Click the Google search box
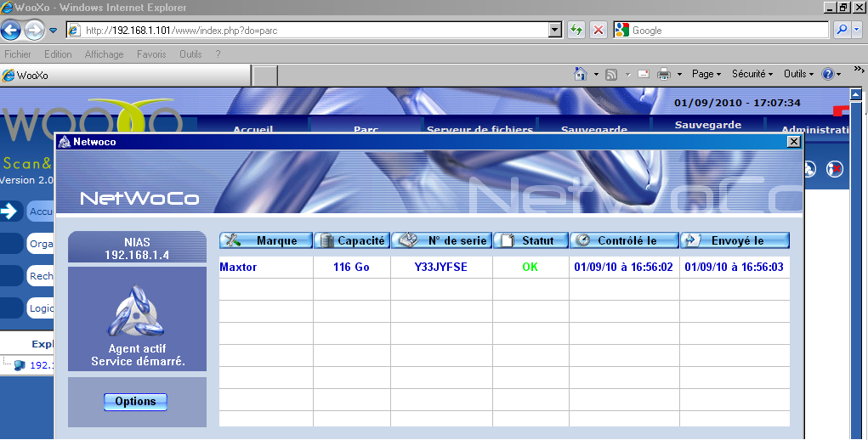Viewport: 868px width, 440px height. coord(721,31)
